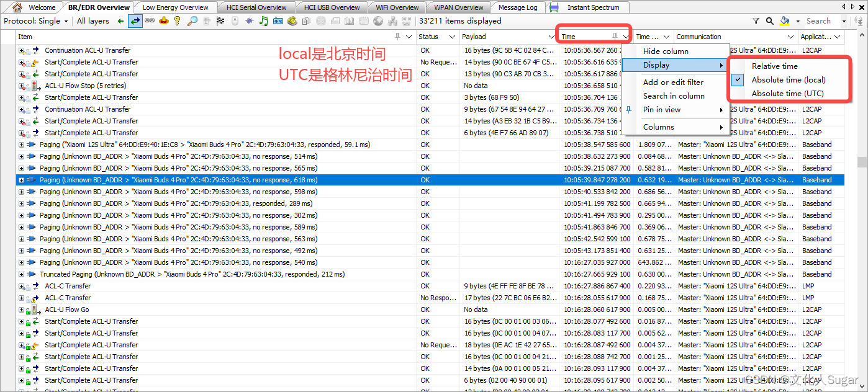Viewport: 868px width, 392px height.
Task: Click the funnel filter icon
Action: coord(756,21)
